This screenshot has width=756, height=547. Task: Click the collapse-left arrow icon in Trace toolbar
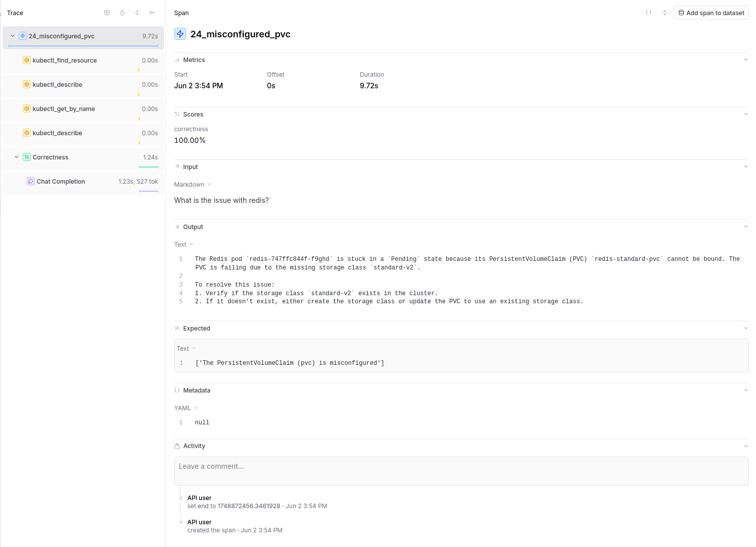point(152,13)
